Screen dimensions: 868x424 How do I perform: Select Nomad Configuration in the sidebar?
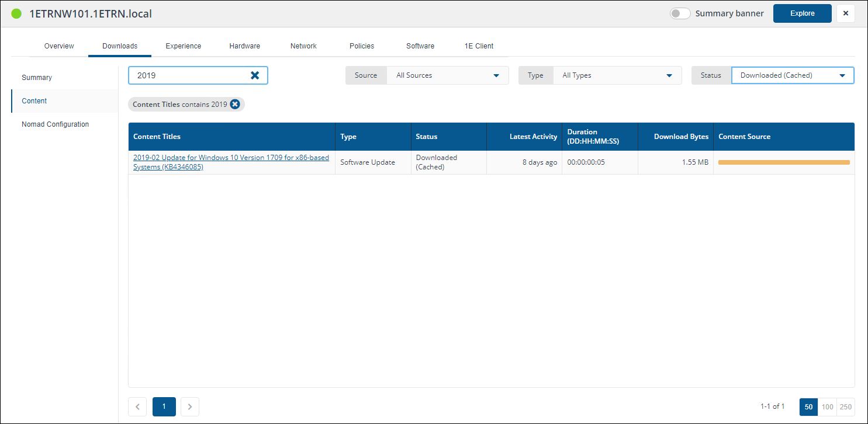click(56, 124)
